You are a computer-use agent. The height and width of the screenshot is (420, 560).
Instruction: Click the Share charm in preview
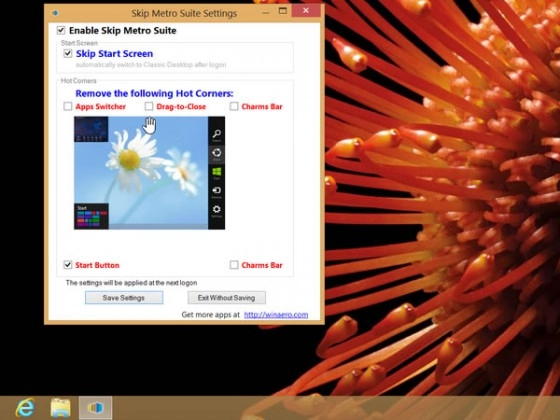pos(216,154)
